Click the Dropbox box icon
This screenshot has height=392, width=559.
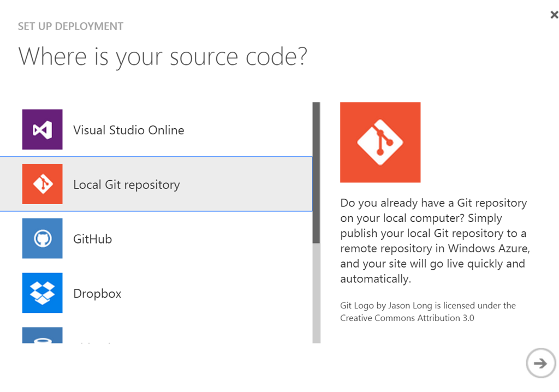[x=42, y=293]
